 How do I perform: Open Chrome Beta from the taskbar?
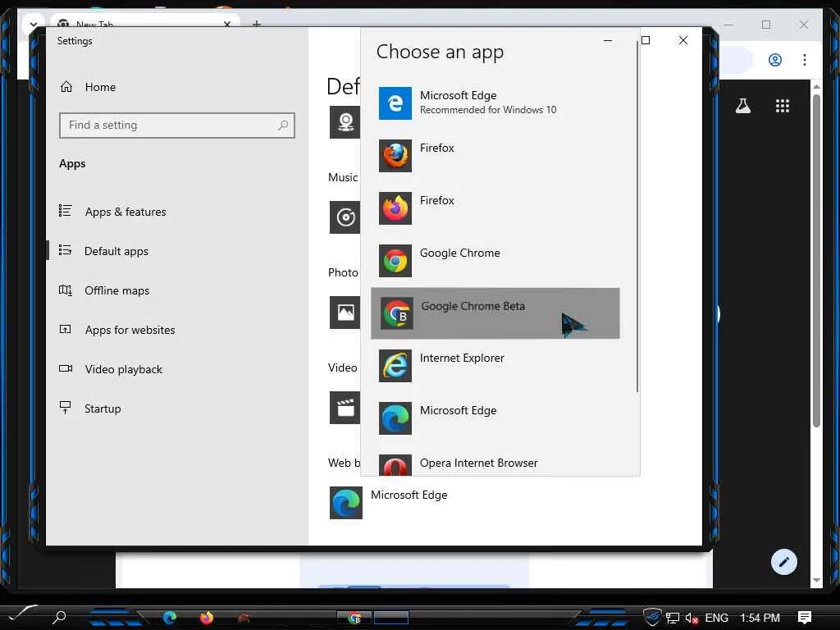[354, 618]
